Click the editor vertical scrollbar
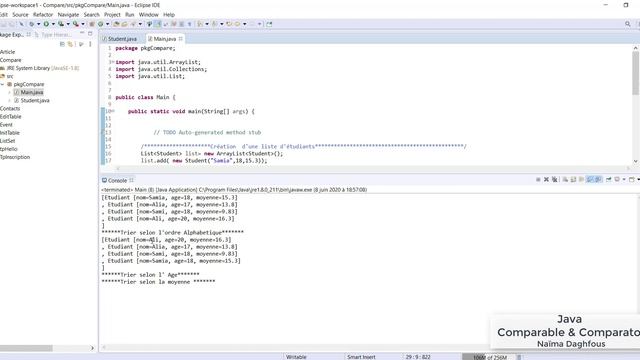Viewport: 640px width, 360px height. 636,73
